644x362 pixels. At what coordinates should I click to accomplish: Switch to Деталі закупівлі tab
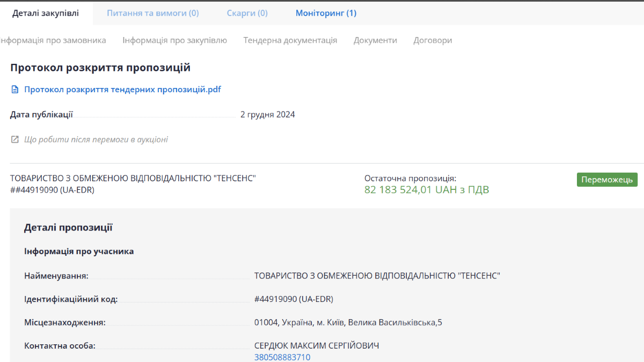coord(46,13)
